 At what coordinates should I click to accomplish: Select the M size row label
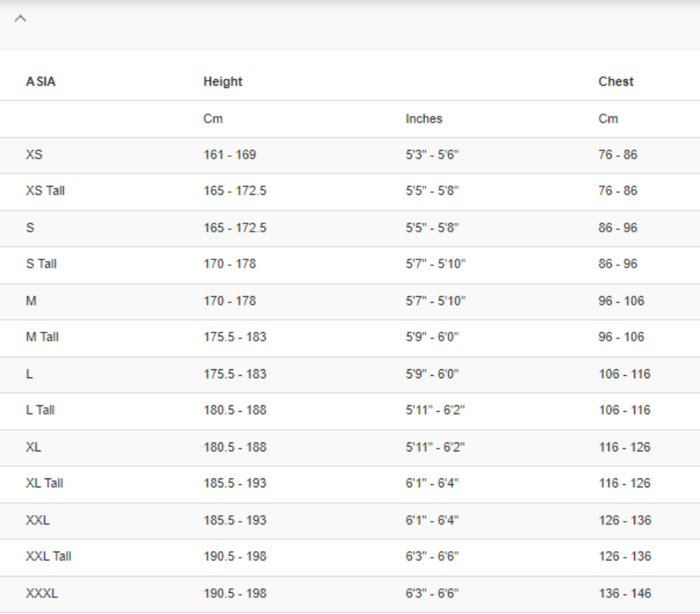pos(31,300)
